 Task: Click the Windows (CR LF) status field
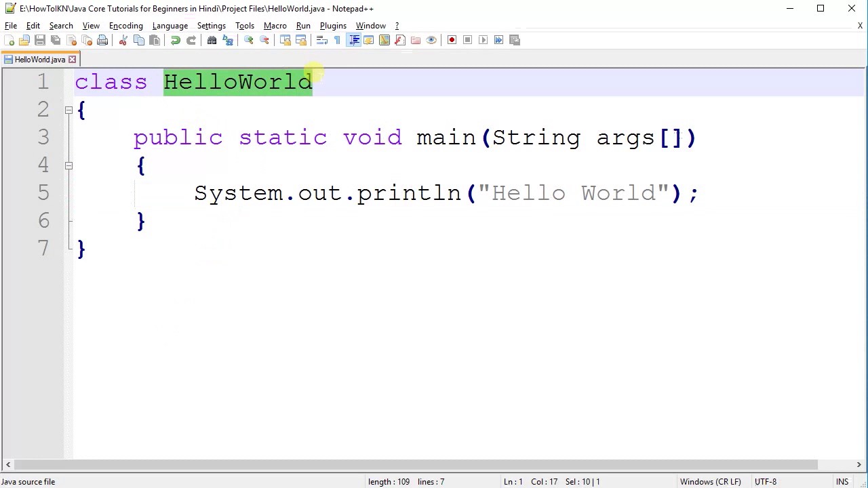click(x=711, y=482)
